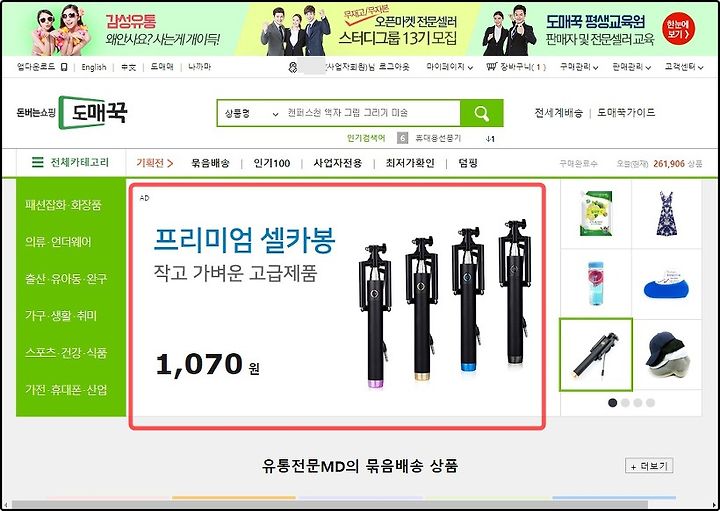This screenshot has width=720, height=511.
Task: Click the green search magnifier button
Action: [482, 113]
